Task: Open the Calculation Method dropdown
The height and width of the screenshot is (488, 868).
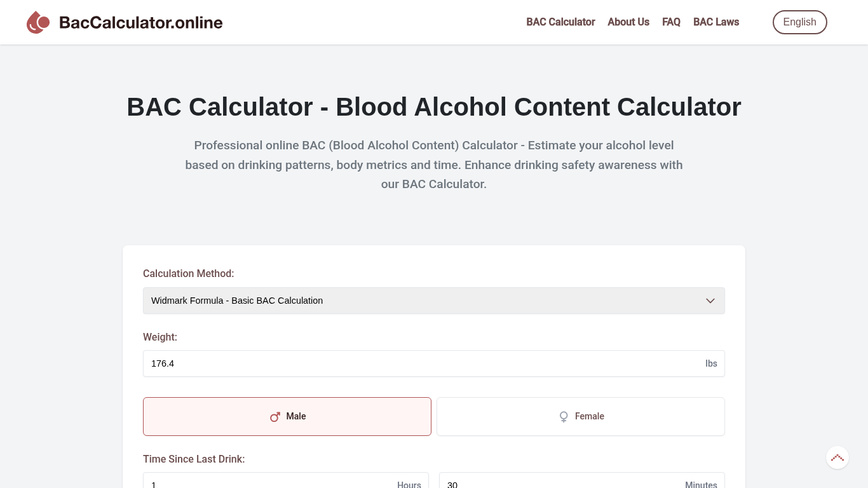Action: 434,301
